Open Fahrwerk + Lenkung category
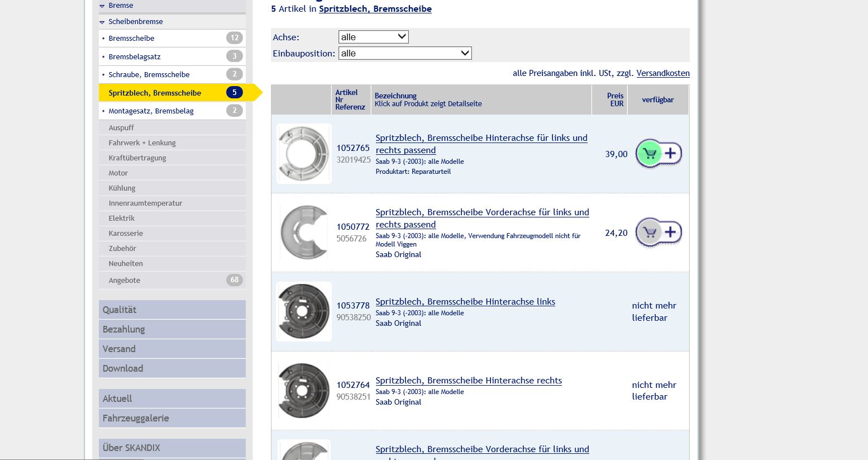Screen dimensions: 868x460 172,143
